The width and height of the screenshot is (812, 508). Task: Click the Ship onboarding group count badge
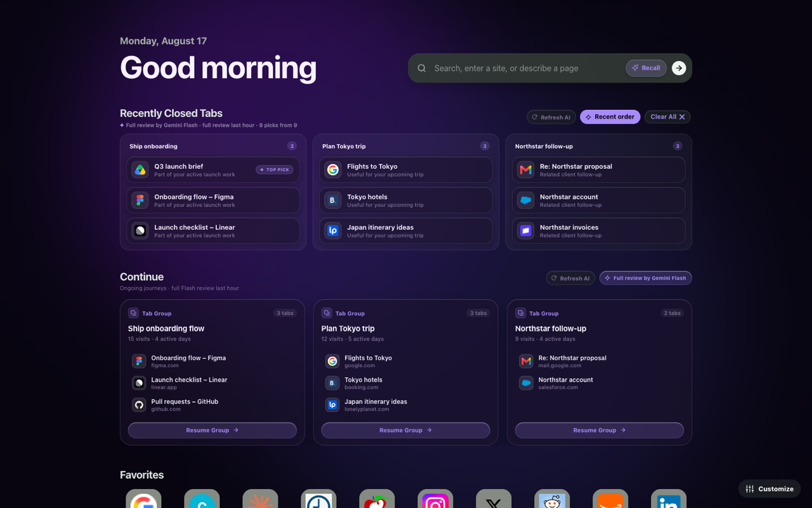click(x=292, y=146)
